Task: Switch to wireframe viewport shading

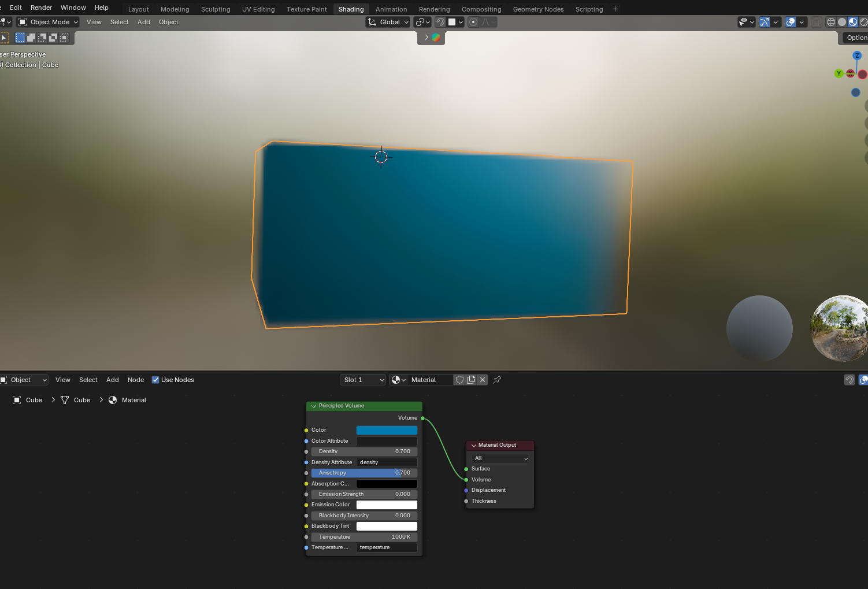Action: [x=831, y=22]
